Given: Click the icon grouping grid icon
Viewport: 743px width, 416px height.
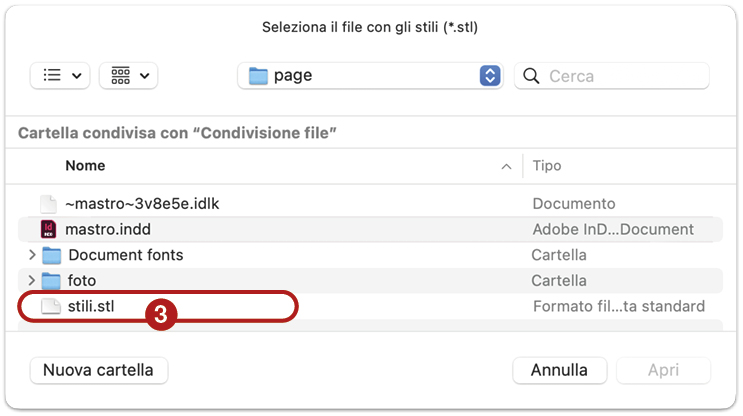Looking at the screenshot, I should click(120, 75).
